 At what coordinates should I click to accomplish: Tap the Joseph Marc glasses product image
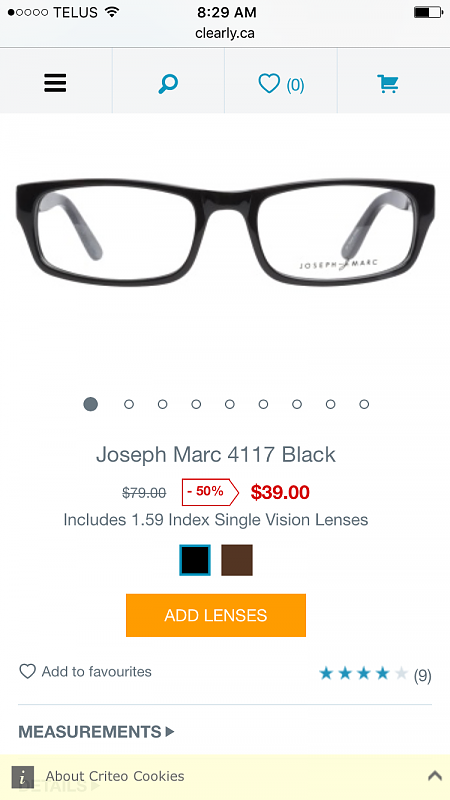coord(225,232)
